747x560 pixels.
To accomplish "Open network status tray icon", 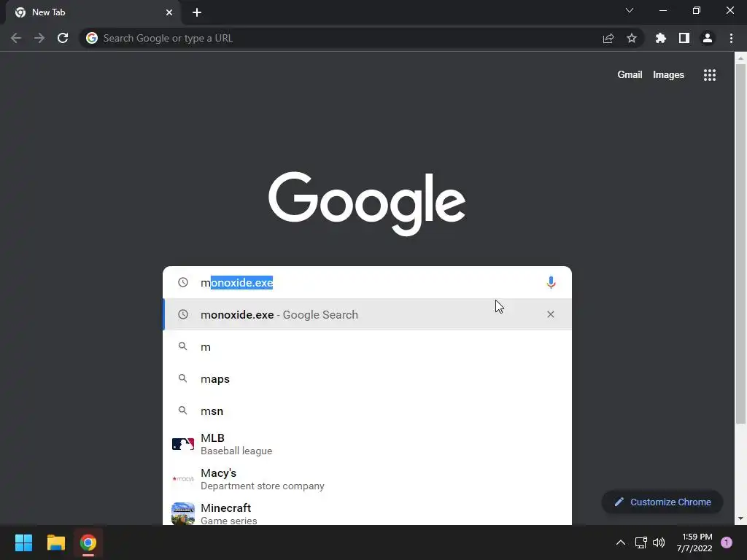I will pyautogui.click(x=640, y=542).
